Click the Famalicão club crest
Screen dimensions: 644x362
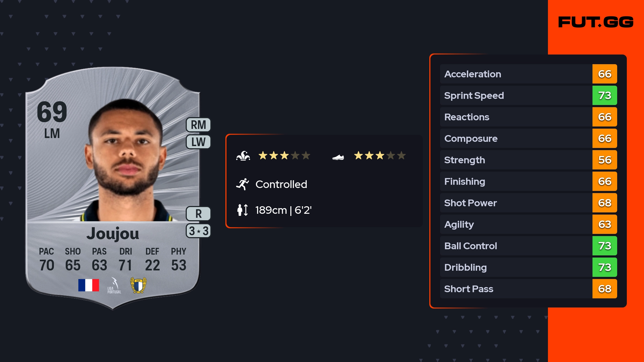click(138, 285)
